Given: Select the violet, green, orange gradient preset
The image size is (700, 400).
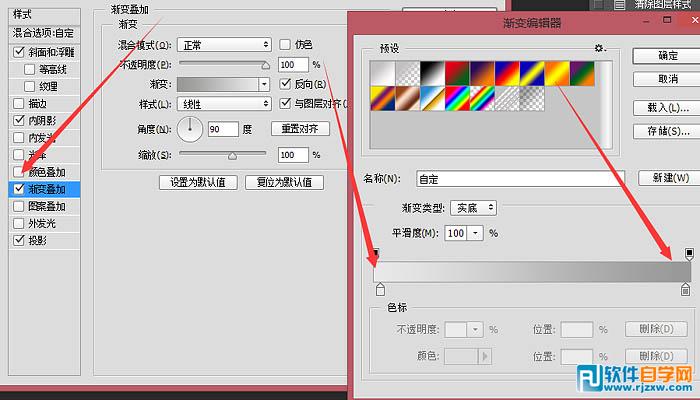Looking at the screenshot, I should pyautogui.click(x=583, y=74).
